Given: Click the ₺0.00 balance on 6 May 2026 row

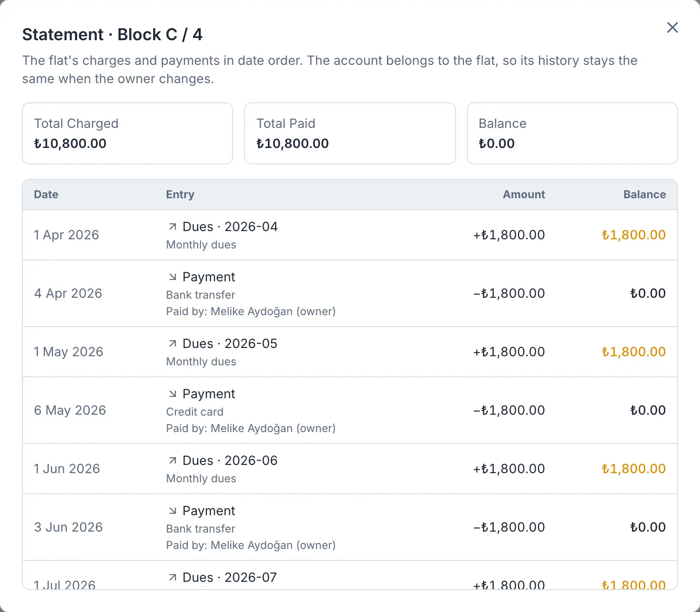Looking at the screenshot, I should (648, 410).
